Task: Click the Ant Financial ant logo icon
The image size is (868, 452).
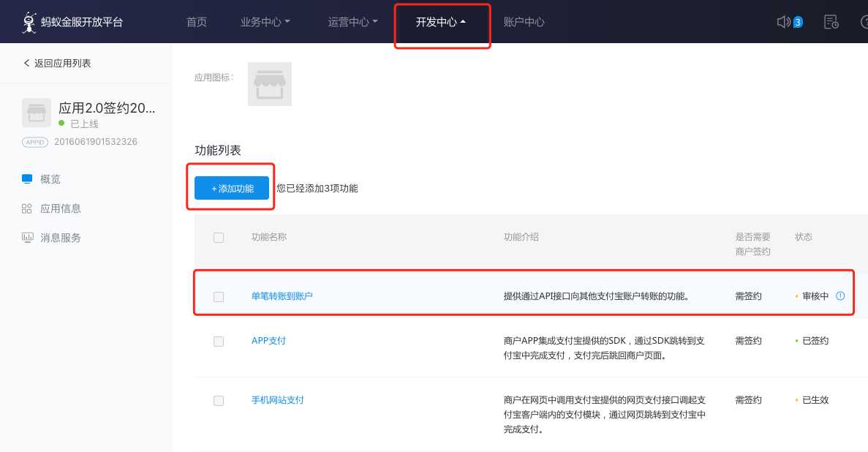Action: [29, 23]
